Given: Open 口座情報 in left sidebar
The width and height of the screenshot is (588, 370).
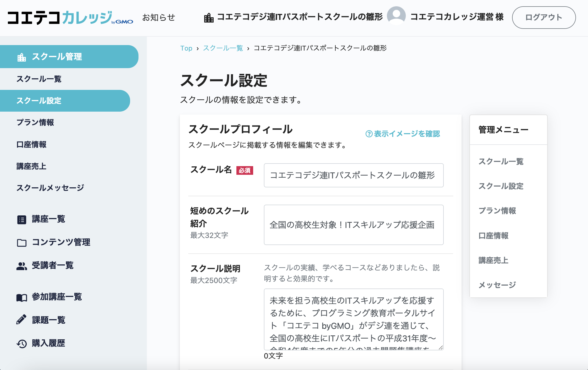Looking at the screenshot, I should click(x=31, y=144).
